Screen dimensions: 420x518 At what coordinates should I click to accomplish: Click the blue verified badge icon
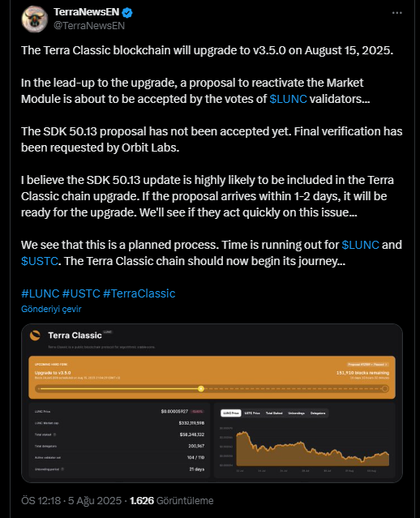[x=127, y=12]
